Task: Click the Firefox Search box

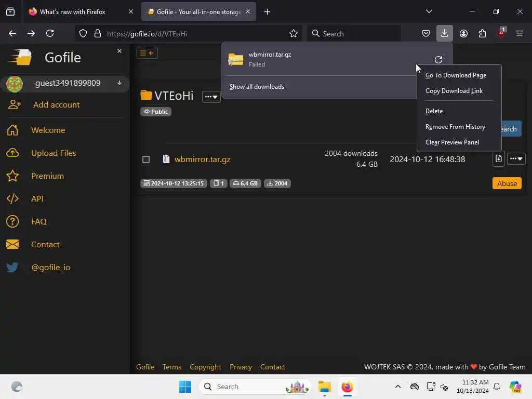Action: click(354, 34)
